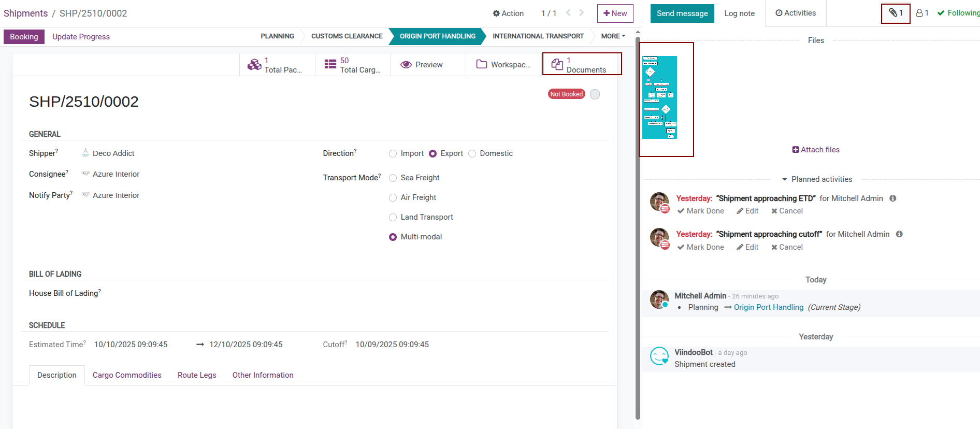Click the Preview eye icon
This screenshot has height=429, width=980.
(x=406, y=65)
